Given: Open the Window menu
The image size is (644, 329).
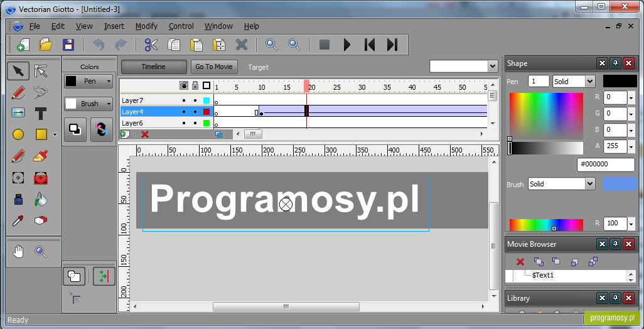Looking at the screenshot, I should tap(218, 26).
